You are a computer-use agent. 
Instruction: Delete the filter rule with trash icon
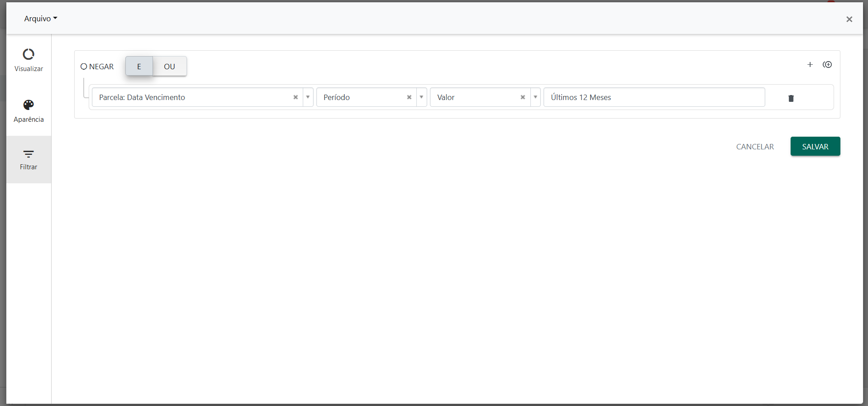[x=791, y=98]
